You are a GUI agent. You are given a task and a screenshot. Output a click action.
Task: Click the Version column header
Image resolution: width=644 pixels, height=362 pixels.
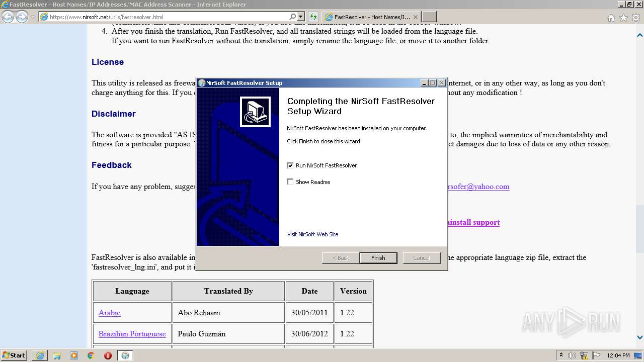coord(353,291)
